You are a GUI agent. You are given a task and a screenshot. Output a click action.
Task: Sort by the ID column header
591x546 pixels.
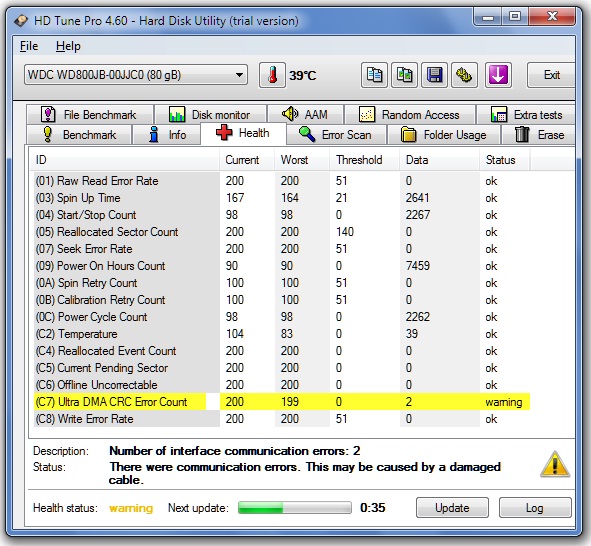point(125,160)
